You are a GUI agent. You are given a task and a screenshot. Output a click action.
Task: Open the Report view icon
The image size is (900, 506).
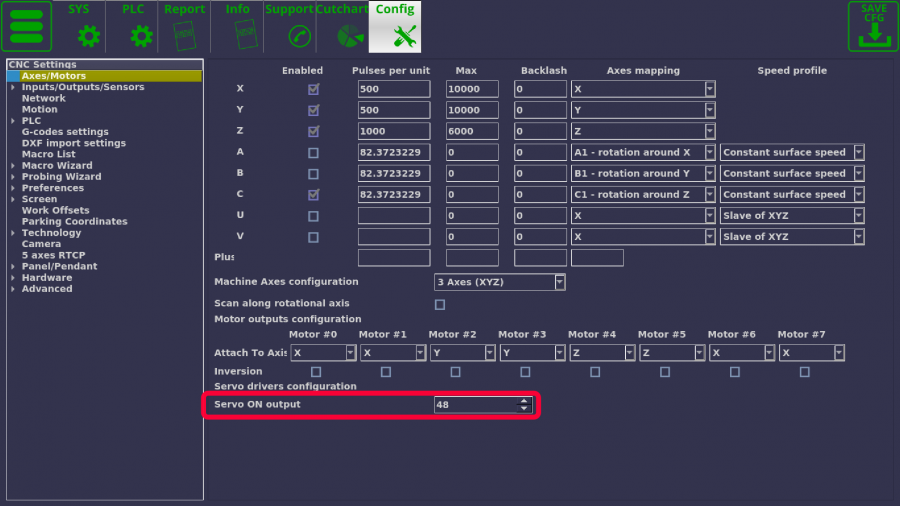(x=184, y=36)
